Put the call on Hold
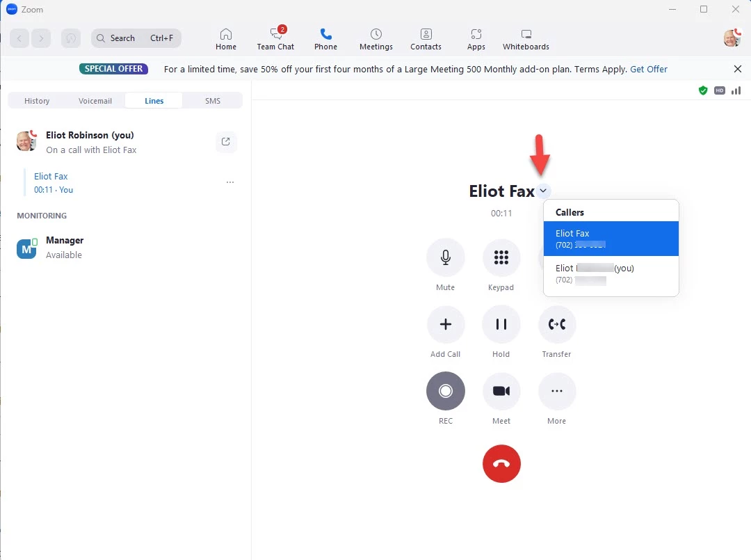Viewport: 751px width, 560px height. tap(501, 324)
